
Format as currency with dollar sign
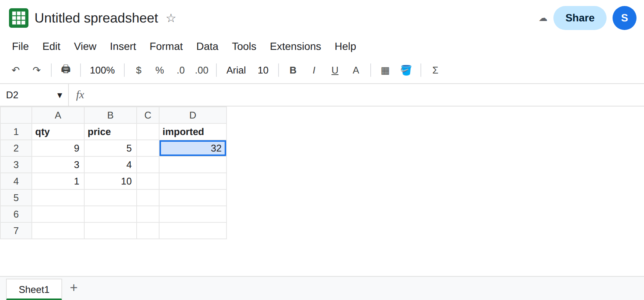coord(139,70)
